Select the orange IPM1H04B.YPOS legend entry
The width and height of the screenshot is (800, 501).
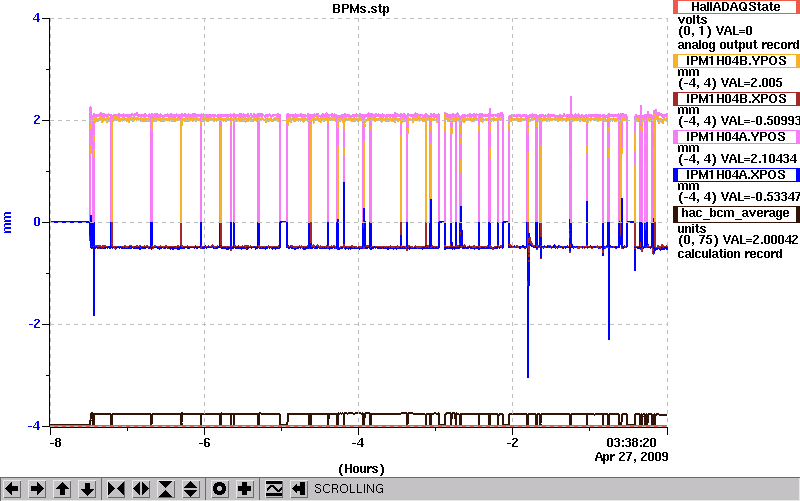pos(736,61)
